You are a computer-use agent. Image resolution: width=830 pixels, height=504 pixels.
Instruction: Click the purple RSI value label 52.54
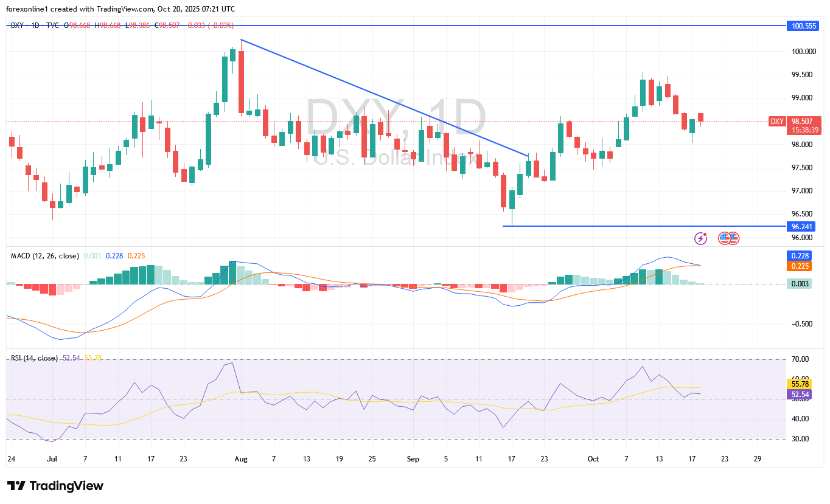(x=799, y=394)
